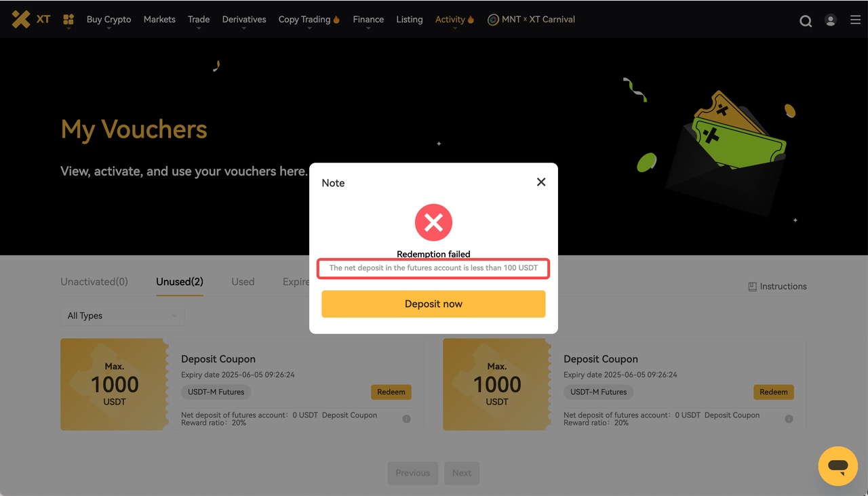Click info icon on second Deposit Coupon
The width and height of the screenshot is (868, 496).
coord(789,419)
